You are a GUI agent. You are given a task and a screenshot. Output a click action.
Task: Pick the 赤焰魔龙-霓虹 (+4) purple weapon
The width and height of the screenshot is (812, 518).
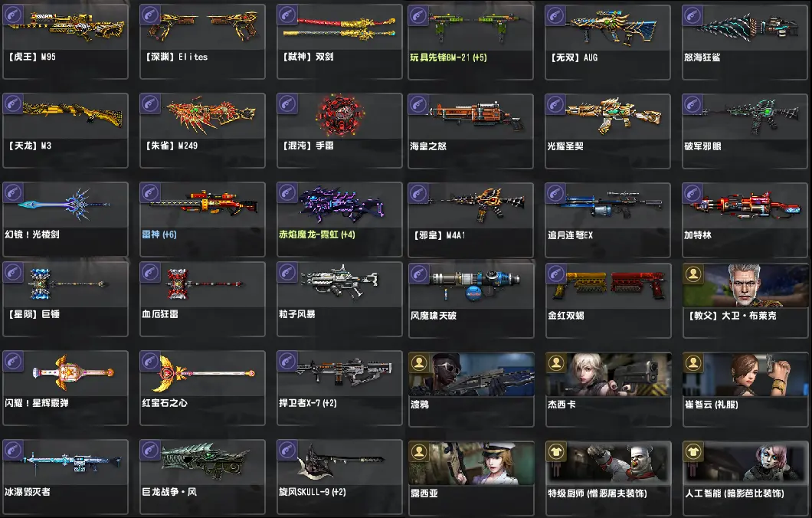coord(339,219)
